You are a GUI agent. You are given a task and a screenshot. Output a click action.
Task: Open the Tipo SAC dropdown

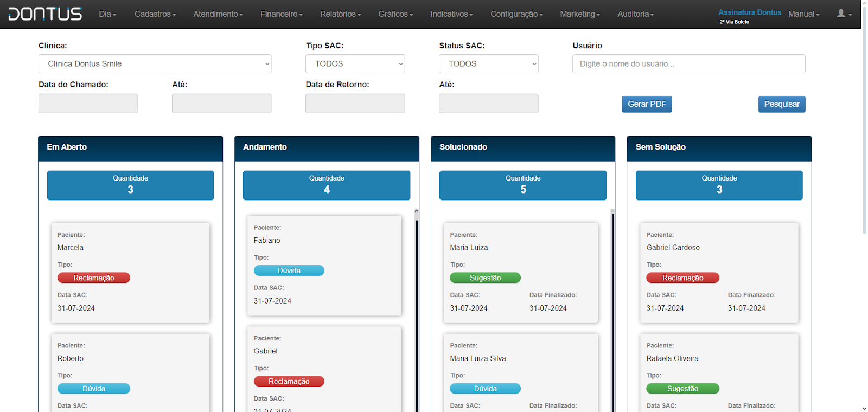click(x=355, y=63)
